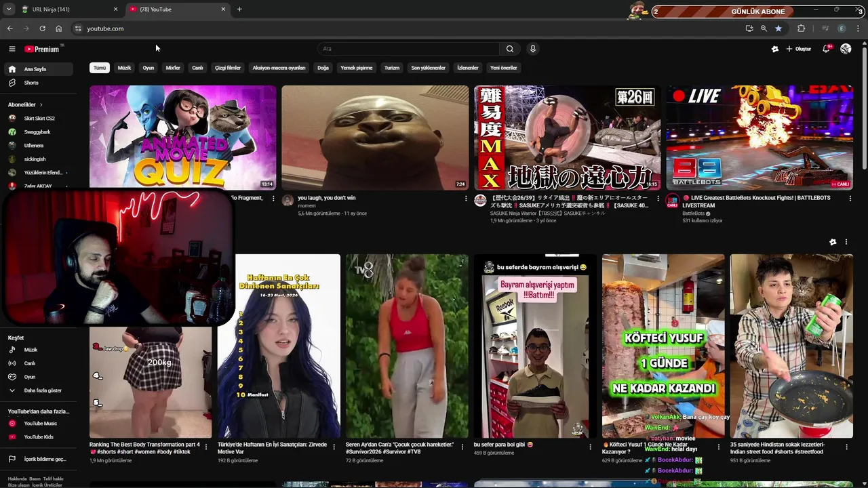
Task: Open Uthenera channel in sidebar
Action: (37, 145)
